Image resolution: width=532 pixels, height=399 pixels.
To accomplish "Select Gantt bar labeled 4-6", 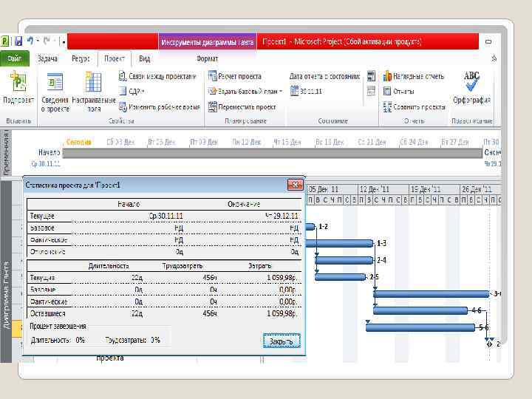I will click(x=420, y=310).
